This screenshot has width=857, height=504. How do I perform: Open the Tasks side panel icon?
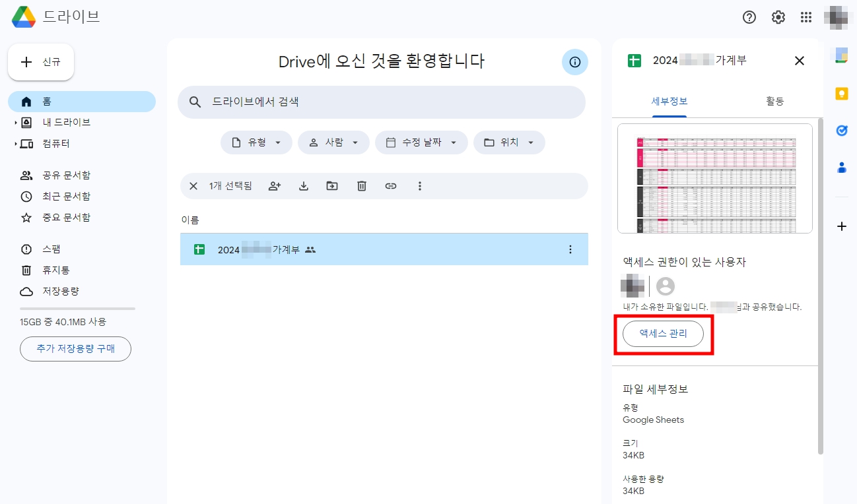(841, 131)
